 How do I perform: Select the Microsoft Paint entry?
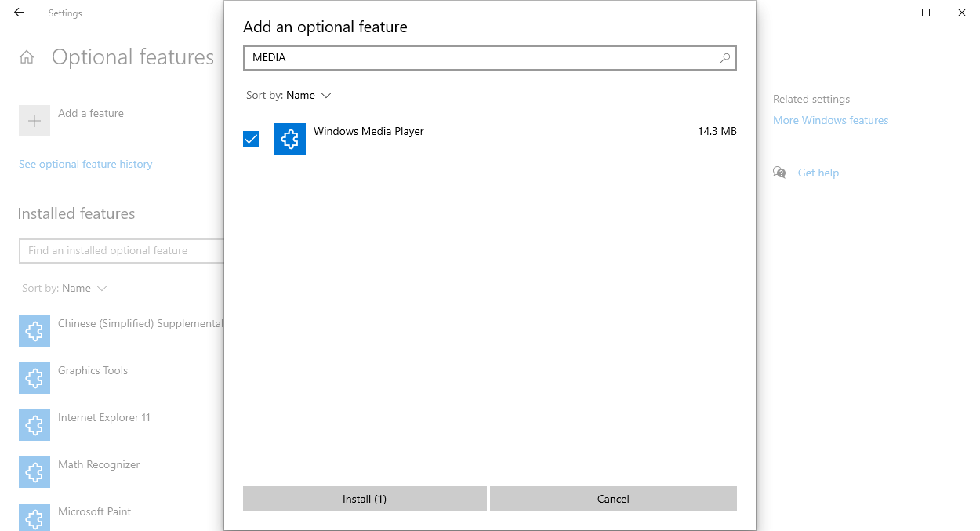95,512
